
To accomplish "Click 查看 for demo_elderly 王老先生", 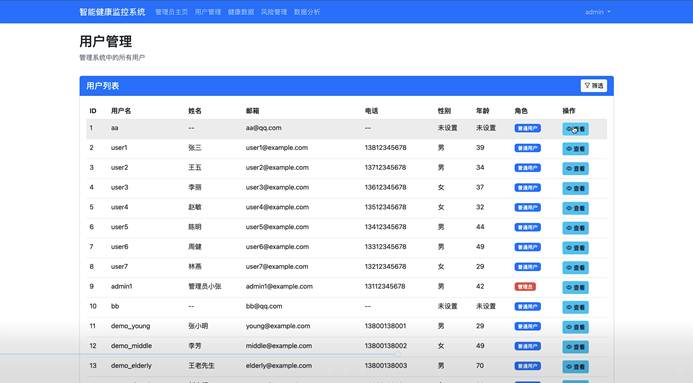I will (575, 367).
